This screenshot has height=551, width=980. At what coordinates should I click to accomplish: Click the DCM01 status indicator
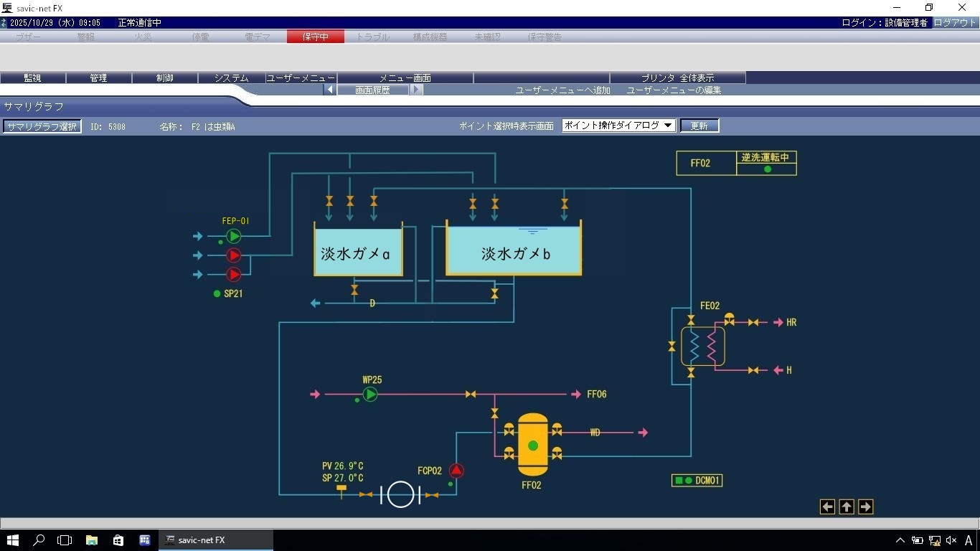pyautogui.click(x=697, y=480)
